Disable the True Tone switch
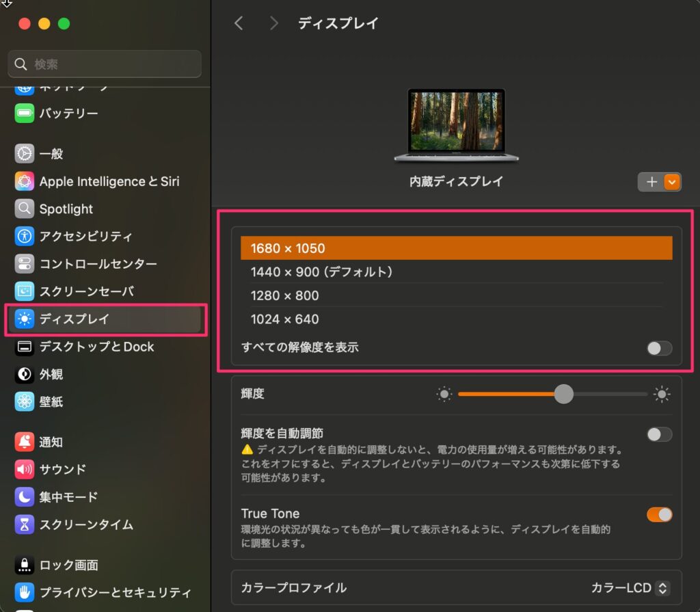 tap(659, 514)
